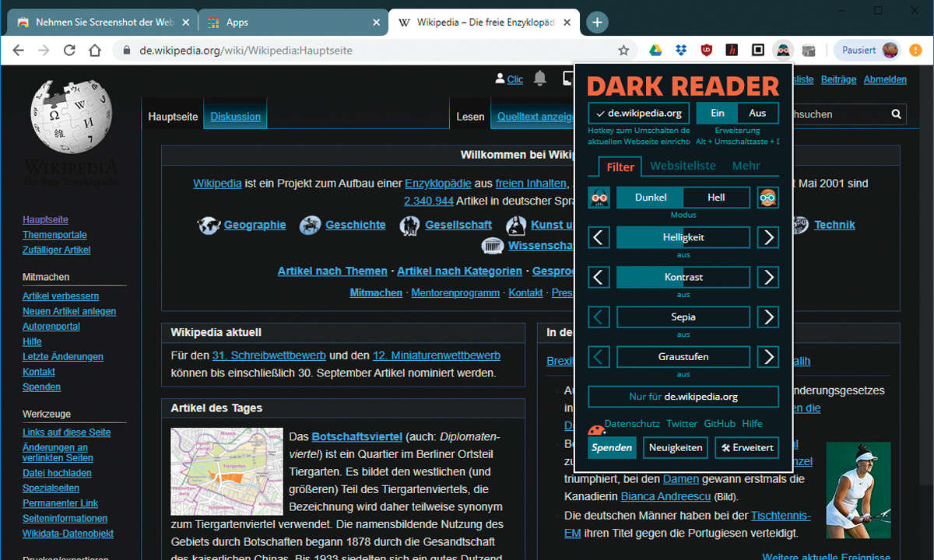
Task: Switch to the Apps browser tab
Action: [292, 23]
